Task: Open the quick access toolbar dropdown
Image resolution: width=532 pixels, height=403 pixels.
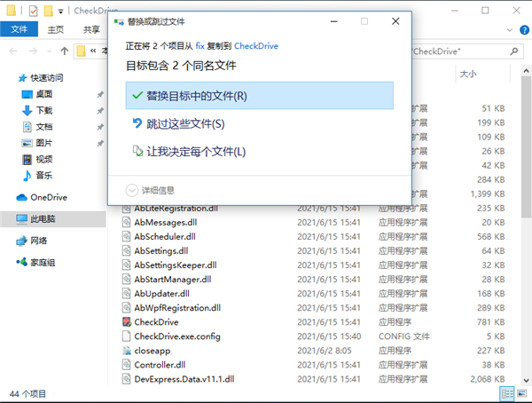Action: point(60,12)
